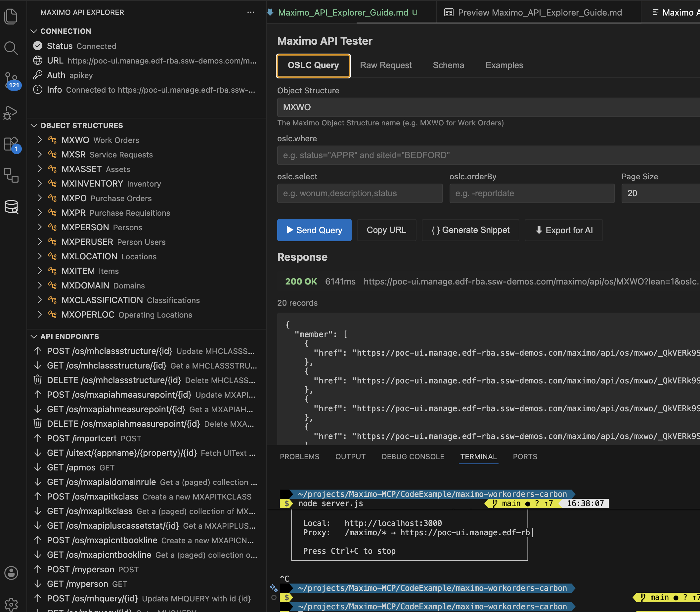The width and height of the screenshot is (700, 612).
Task: Click the more actions ellipsis in Maximo API Explorer
Action: tap(251, 12)
